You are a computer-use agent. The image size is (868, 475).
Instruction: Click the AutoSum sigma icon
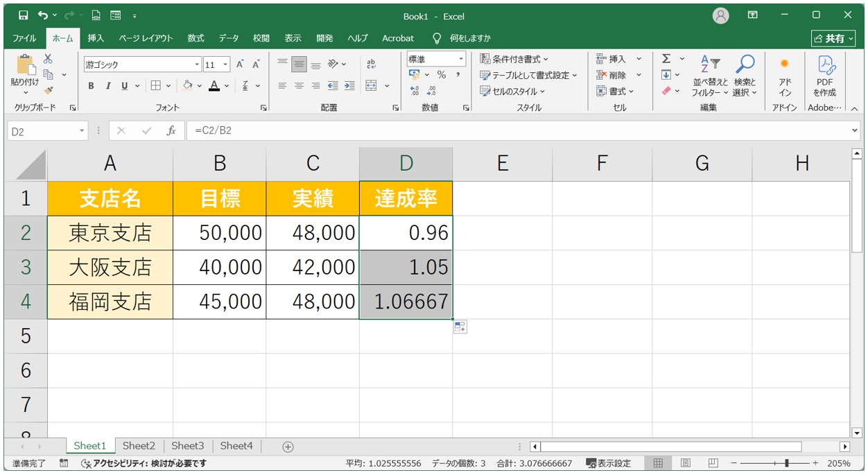(x=666, y=59)
